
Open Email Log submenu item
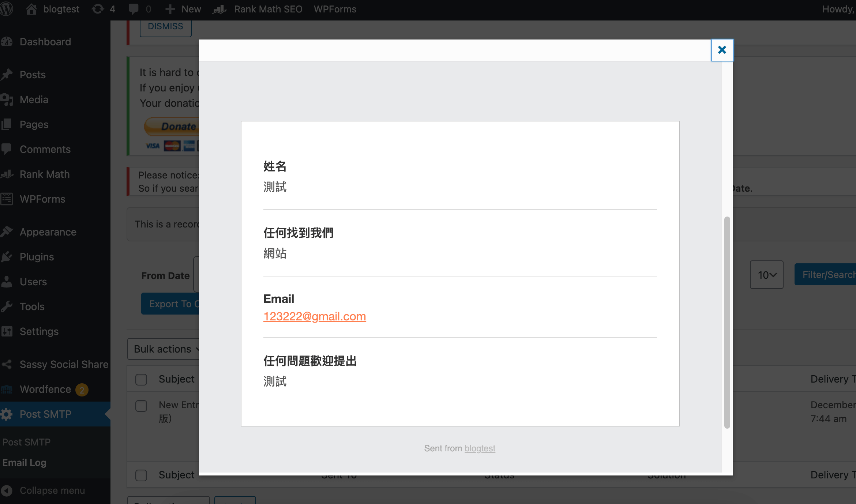coord(25,463)
